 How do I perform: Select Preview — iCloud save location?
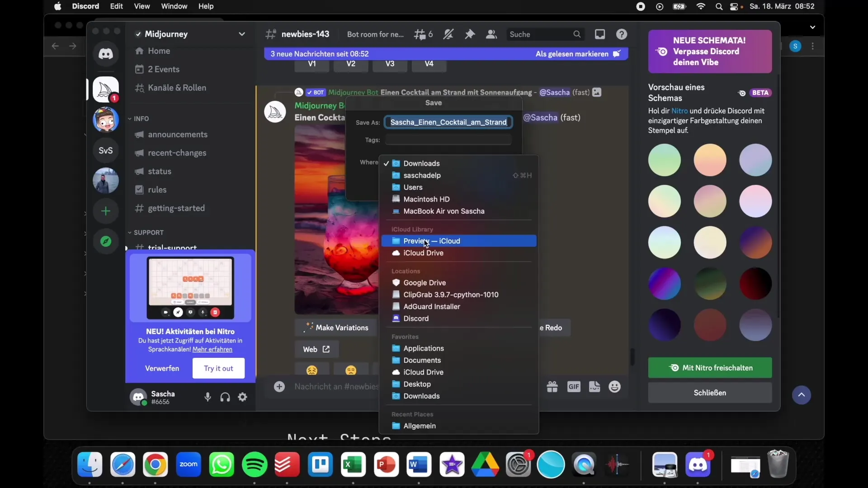(432, 241)
